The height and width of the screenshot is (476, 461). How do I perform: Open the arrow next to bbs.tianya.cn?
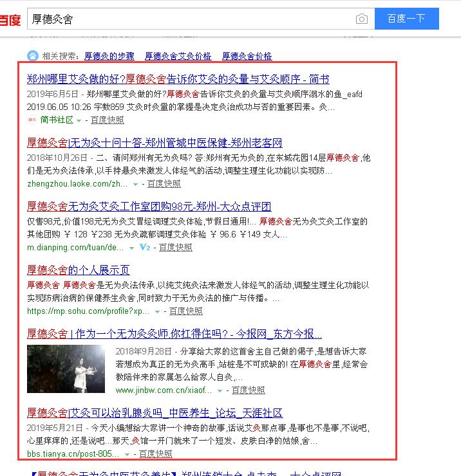click(127, 454)
